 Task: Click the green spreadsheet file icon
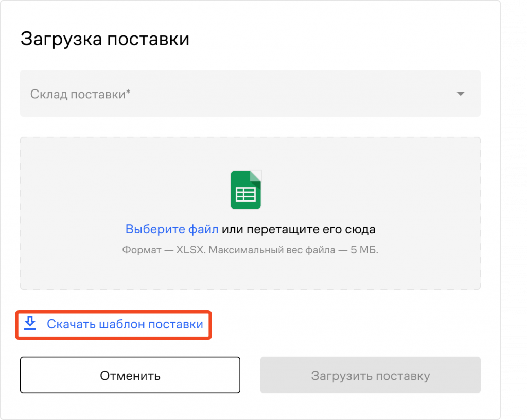(245, 190)
